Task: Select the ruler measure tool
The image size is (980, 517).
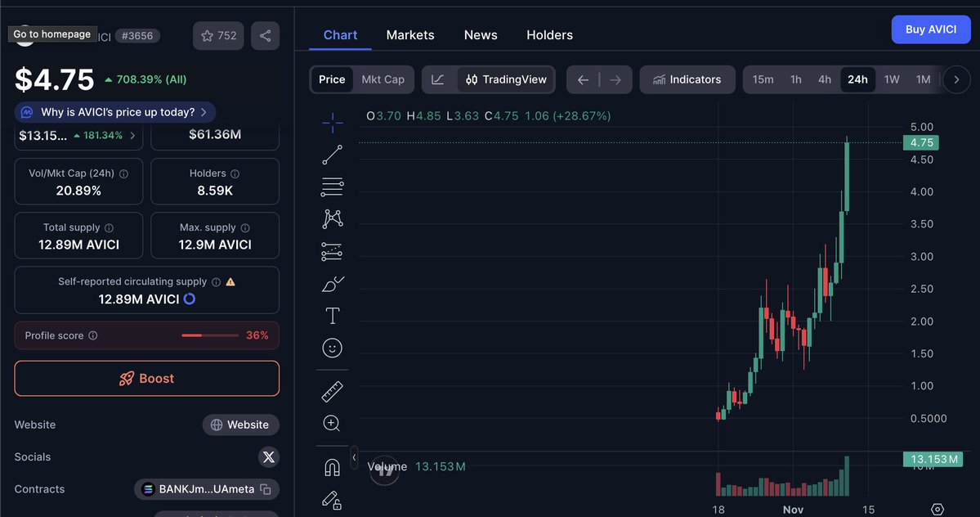Action: coord(332,391)
